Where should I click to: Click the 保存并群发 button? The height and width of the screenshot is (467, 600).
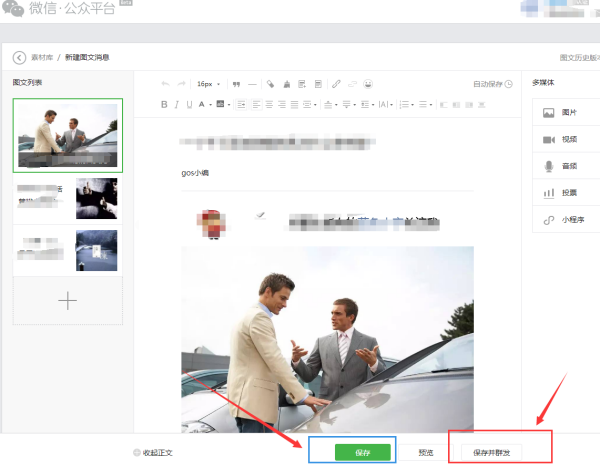coord(491,452)
